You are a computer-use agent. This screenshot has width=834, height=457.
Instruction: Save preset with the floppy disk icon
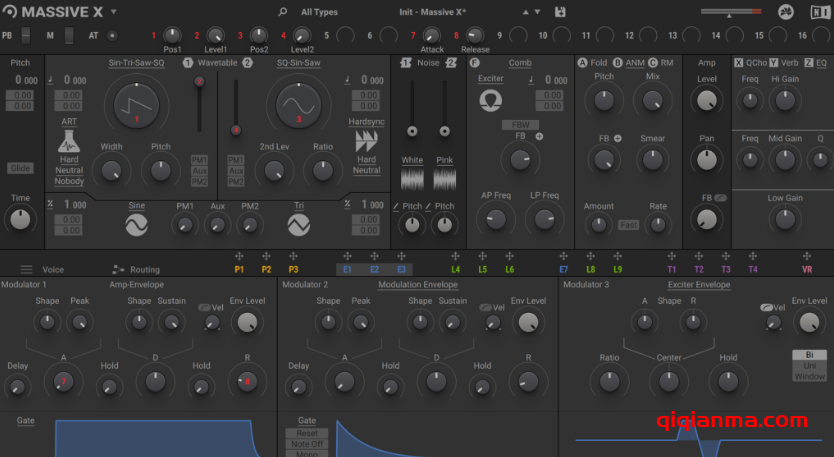click(x=560, y=12)
